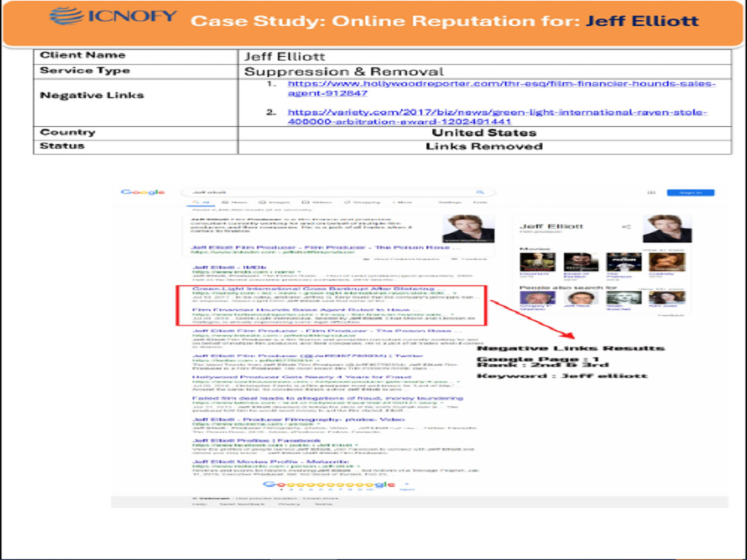Click the knowledge panel portrait of Jeff Elliott
Screen dimensions: 747x560
coord(667,228)
